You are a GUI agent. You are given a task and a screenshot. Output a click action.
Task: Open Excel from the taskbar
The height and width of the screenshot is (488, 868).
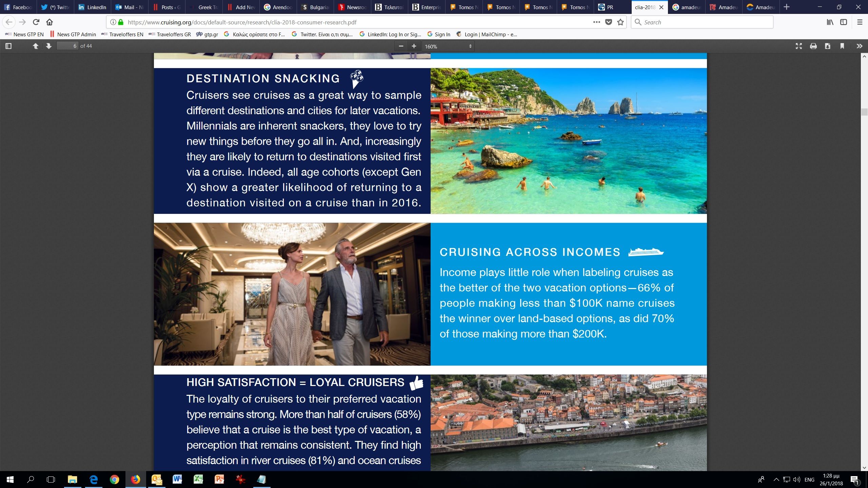click(198, 480)
